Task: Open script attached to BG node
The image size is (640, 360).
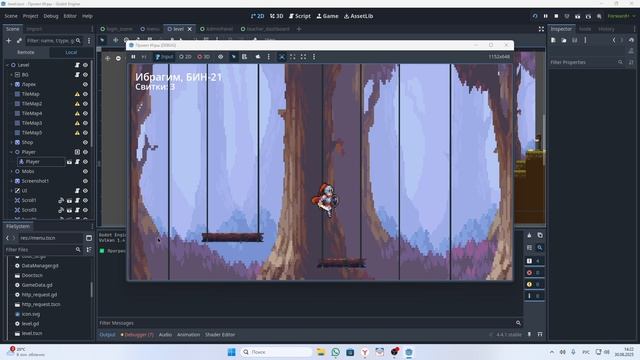Action: tap(77, 75)
